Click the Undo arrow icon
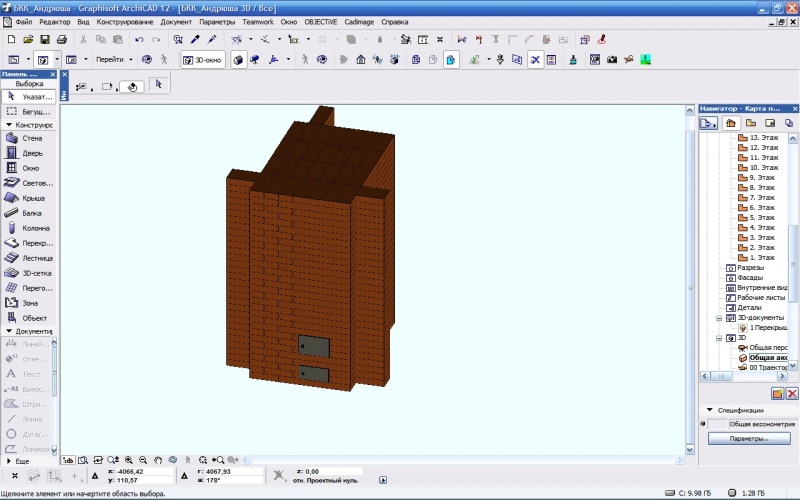Screen dimensions: 800x500 pos(138,39)
